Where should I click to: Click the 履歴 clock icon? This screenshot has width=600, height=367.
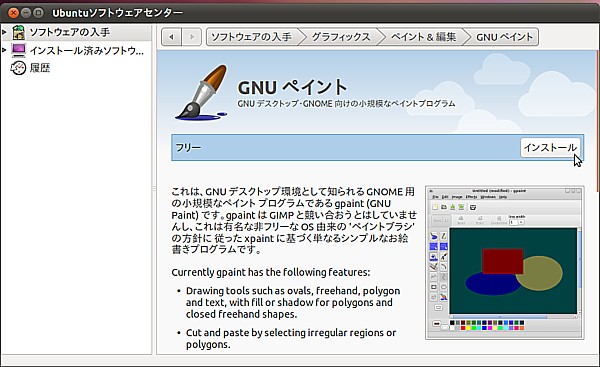click(18, 68)
